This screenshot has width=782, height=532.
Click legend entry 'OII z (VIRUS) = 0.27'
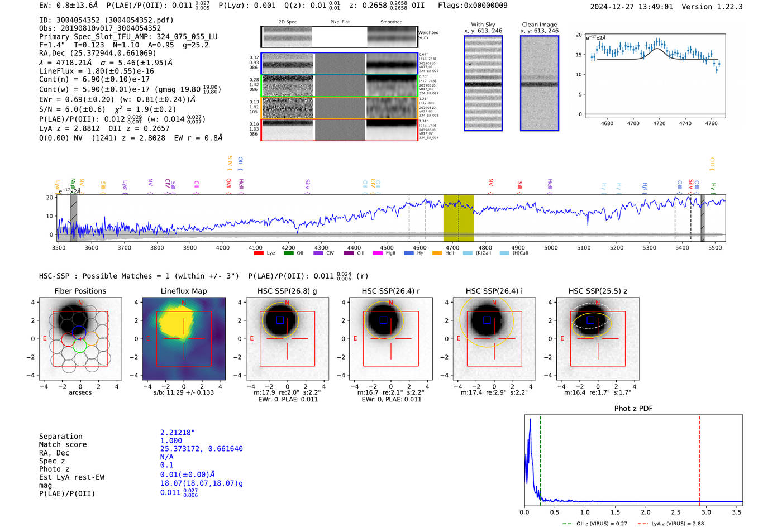tap(595, 524)
